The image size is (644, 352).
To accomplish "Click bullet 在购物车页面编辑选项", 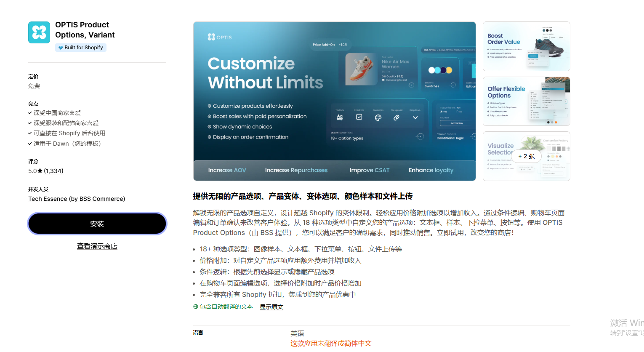I will point(281,283).
